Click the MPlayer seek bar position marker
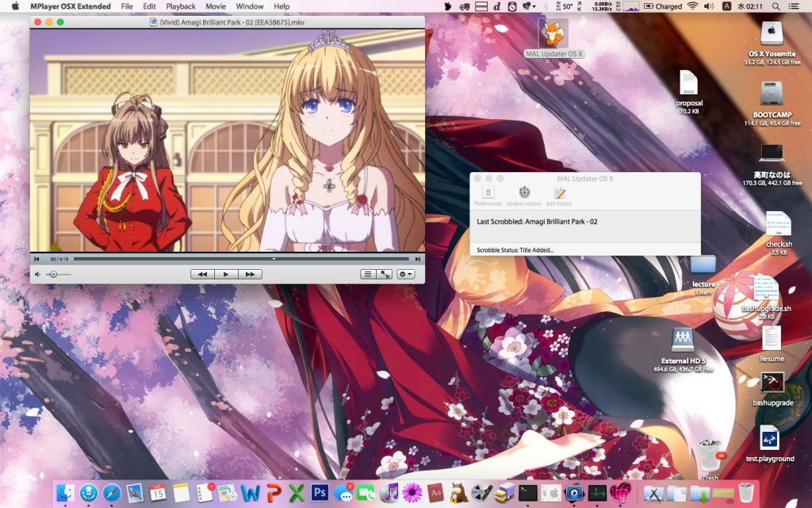This screenshot has width=812, height=508. [x=274, y=259]
